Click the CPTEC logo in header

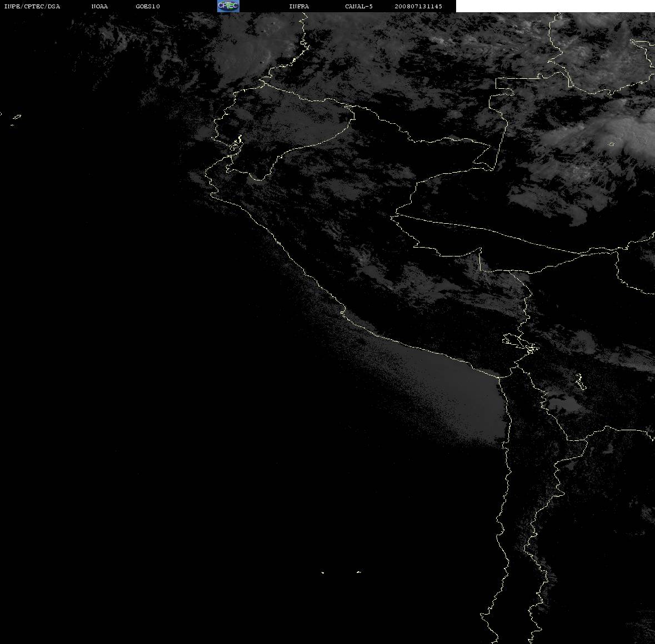click(228, 6)
